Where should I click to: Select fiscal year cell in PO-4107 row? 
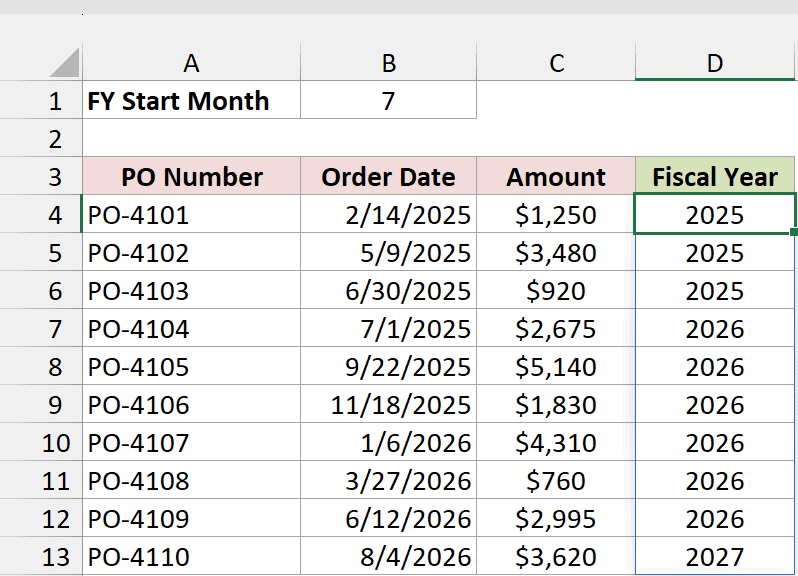point(715,442)
